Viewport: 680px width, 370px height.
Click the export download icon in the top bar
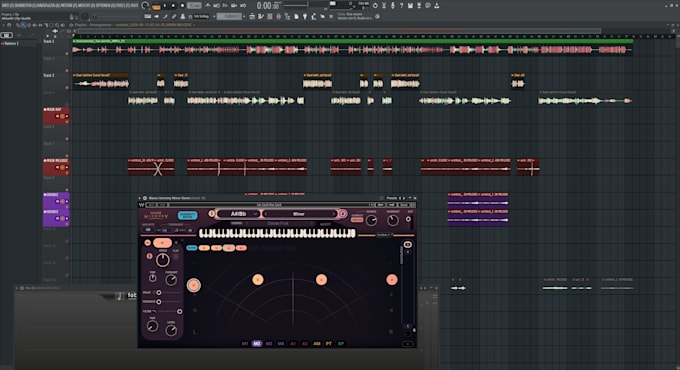437,6
